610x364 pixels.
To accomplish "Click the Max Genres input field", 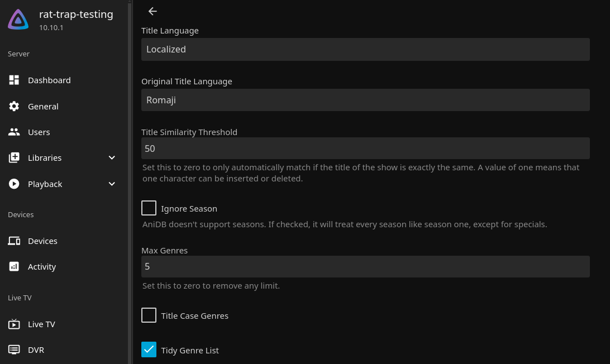I will pos(365,267).
